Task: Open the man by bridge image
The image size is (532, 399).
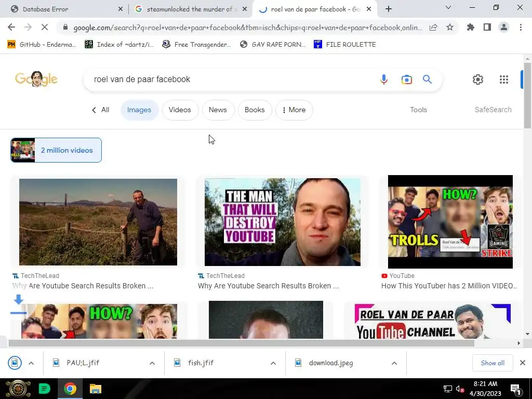Action: tap(98, 222)
